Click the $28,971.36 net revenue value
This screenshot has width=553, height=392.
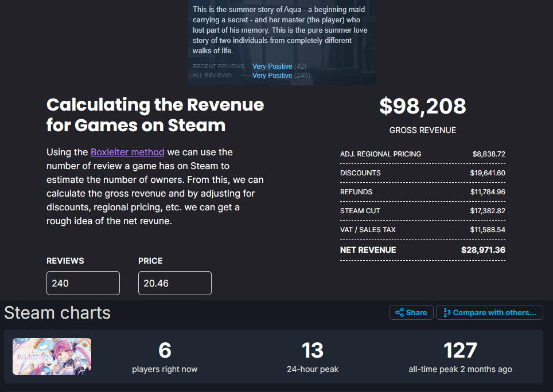pos(483,250)
